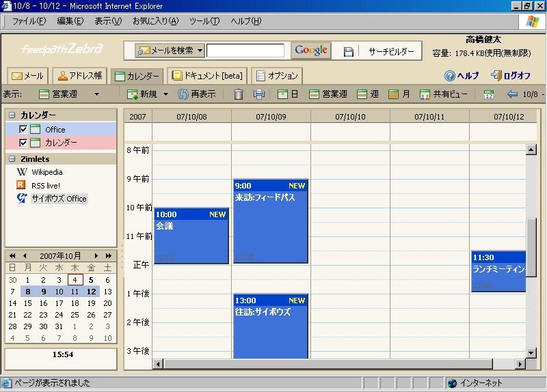The image size is (547, 392).
Task: Open サーチビルダー search builder
Action: click(x=391, y=52)
